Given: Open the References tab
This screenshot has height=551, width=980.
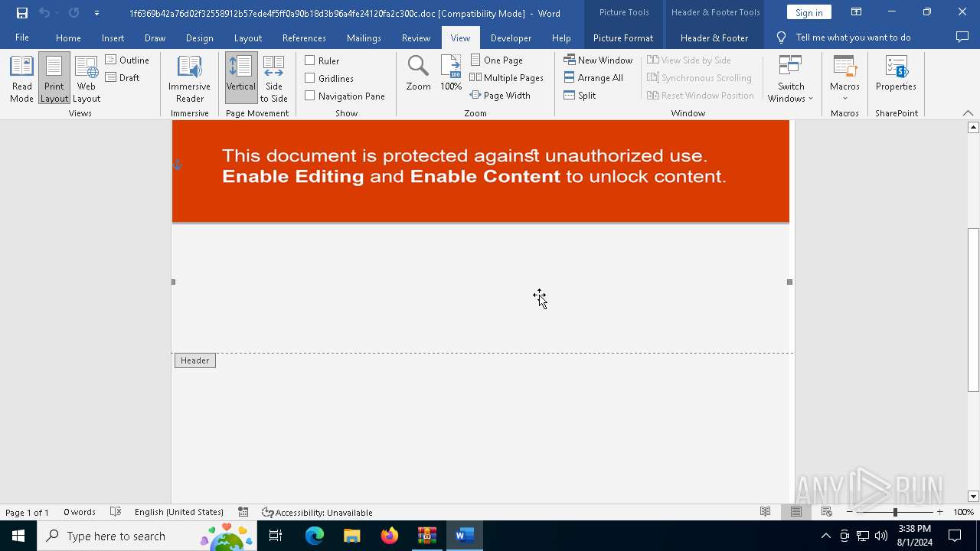Looking at the screenshot, I should 304,37.
